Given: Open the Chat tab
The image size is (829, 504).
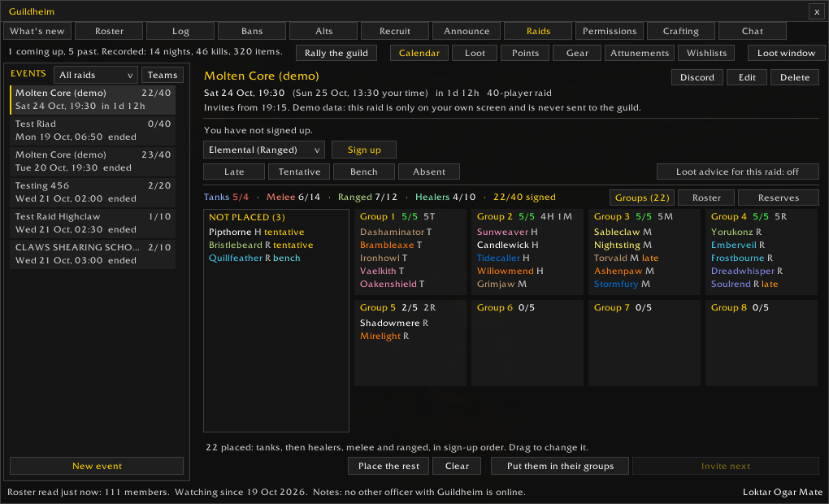Looking at the screenshot, I should (x=753, y=31).
